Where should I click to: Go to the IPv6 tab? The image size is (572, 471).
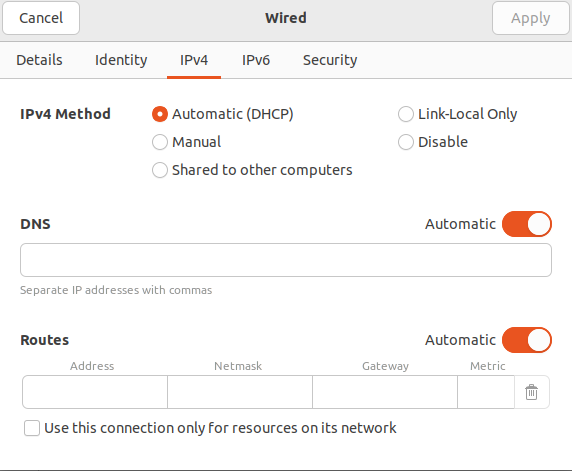point(256,60)
